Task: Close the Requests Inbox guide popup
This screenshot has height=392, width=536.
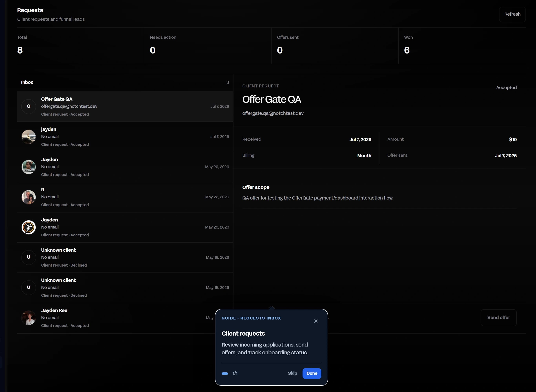Action: click(316, 321)
